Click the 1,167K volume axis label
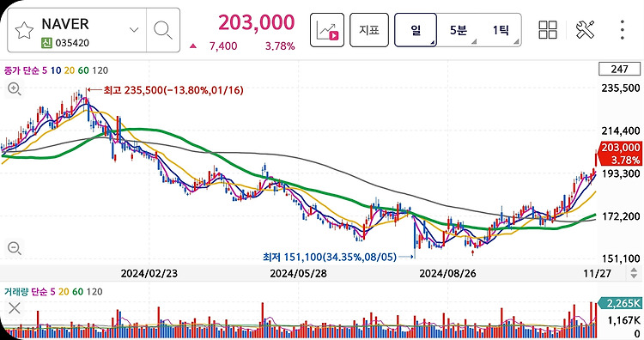This screenshot has height=340, width=644. tap(624, 320)
